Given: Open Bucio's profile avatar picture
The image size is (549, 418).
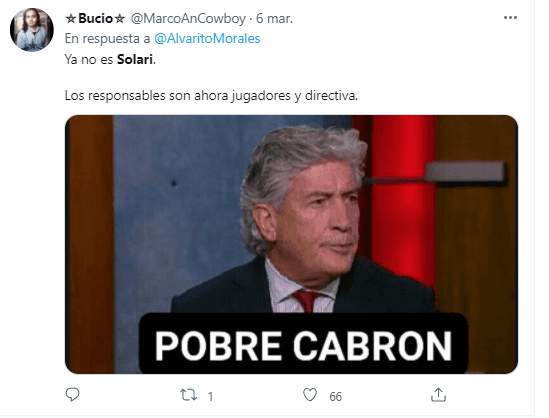Looking at the screenshot, I should click(32, 30).
